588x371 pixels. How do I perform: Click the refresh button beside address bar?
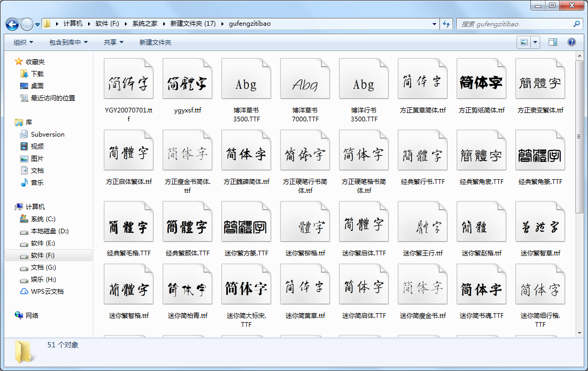click(x=446, y=24)
